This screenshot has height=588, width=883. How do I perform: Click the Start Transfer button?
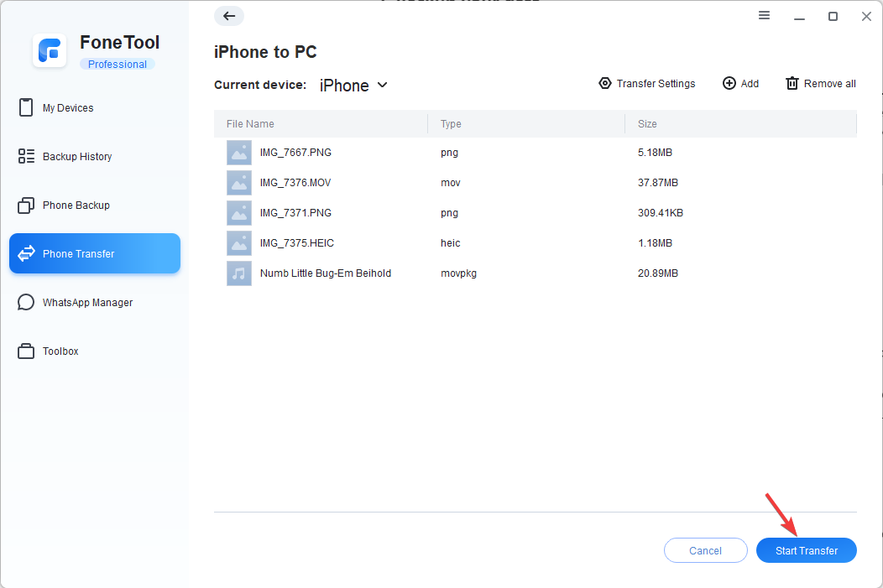click(x=807, y=550)
